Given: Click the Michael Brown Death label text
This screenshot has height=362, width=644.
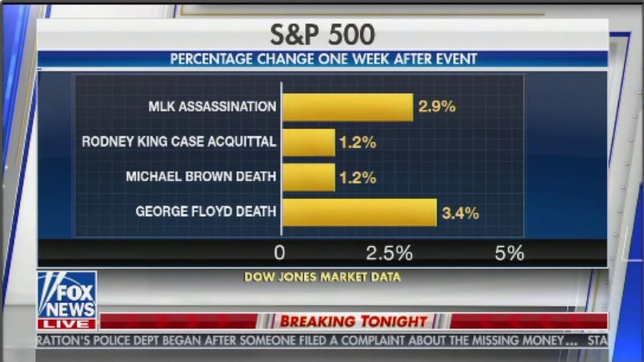Looking at the screenshot, I should click(x=201, y=177).
